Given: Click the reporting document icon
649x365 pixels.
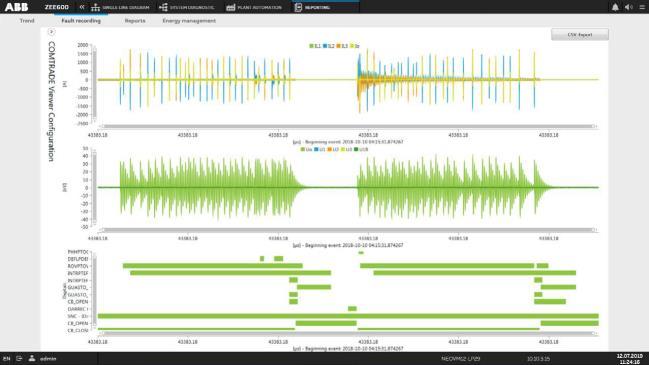Looking at the screenshot, I should (298, 7).
